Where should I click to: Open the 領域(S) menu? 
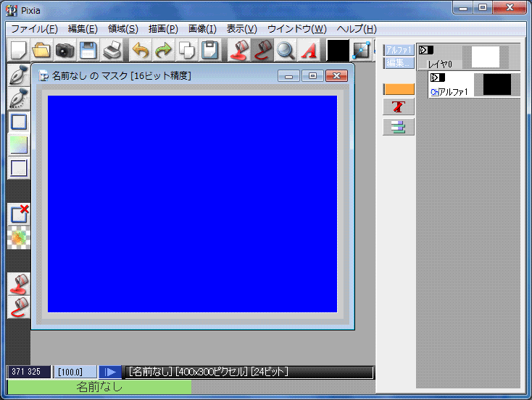(122, 29)
